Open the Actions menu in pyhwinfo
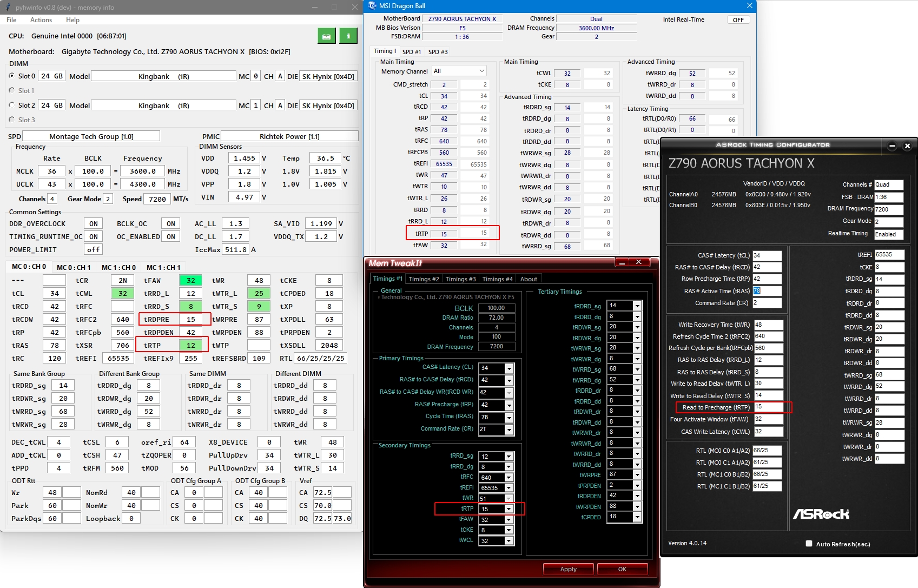 tap(41, 20)
